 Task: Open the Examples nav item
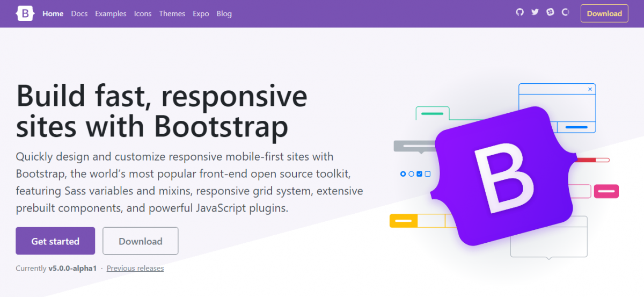pyautogui.click(x=111, y=13)
